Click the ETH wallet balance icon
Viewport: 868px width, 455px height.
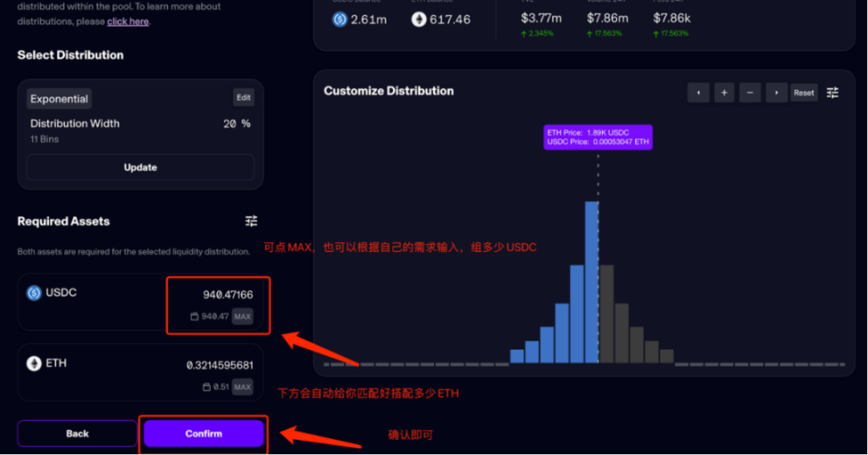click(206, 387)
